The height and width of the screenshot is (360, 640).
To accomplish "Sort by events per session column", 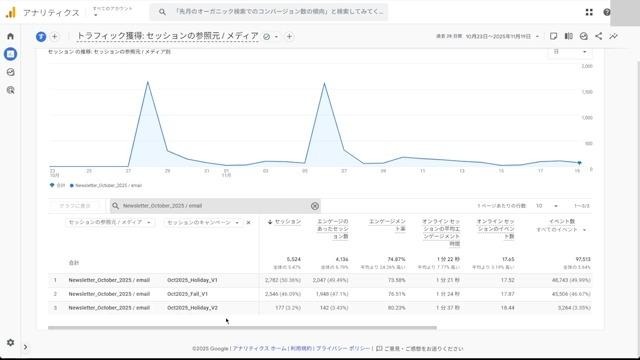I will 496,229.
